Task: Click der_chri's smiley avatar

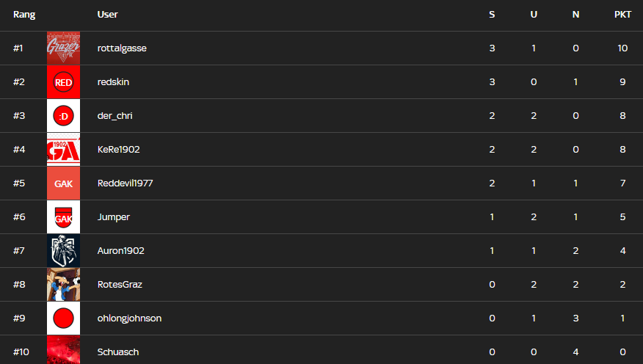Action: tap(63, 116)
